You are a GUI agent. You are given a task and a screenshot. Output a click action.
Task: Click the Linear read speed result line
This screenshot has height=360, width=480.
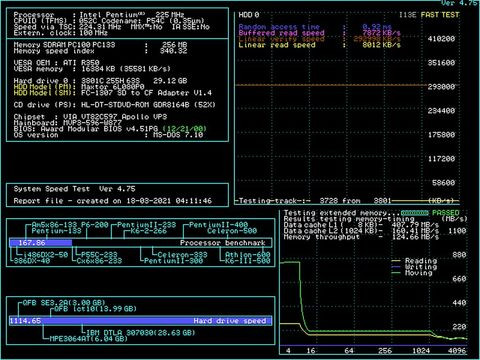(319, 45)
